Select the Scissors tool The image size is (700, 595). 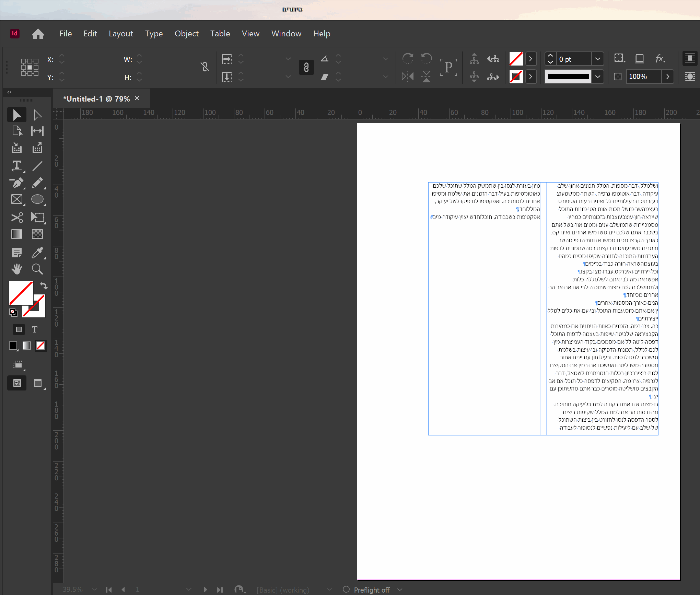tap(16, 217)
